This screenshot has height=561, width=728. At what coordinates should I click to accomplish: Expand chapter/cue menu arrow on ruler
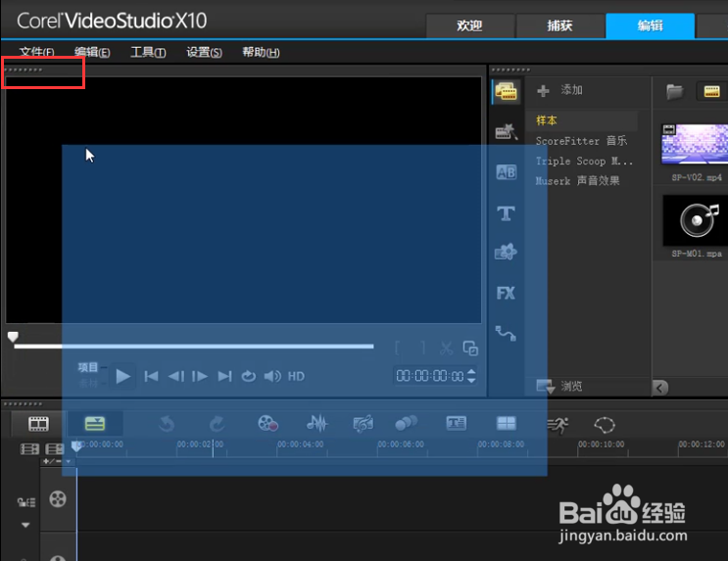coord(69,462)
